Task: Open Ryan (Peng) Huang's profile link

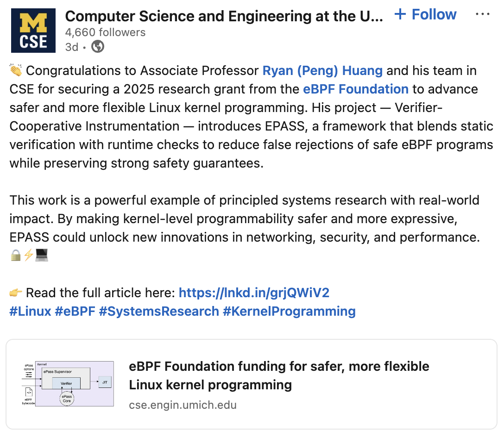Action: pos(322,71)
